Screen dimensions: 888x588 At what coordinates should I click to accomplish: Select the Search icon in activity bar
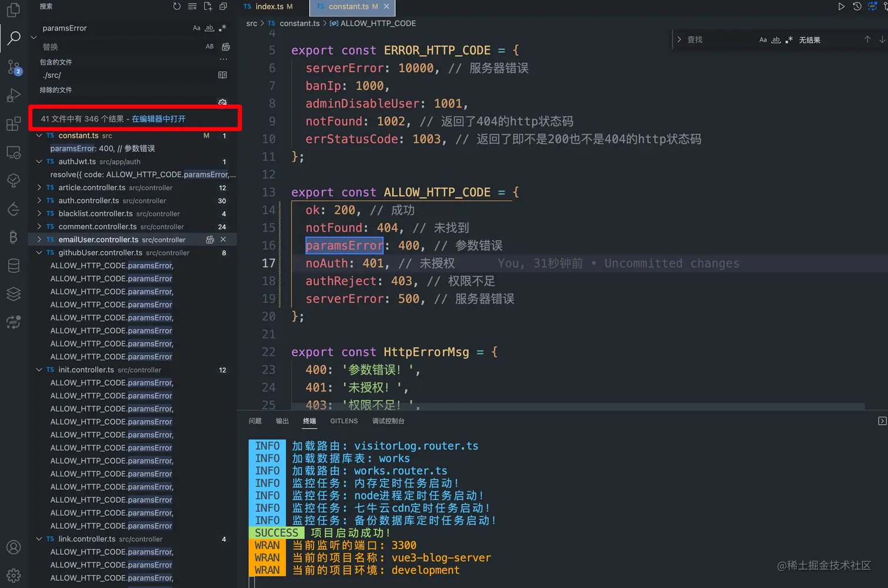click(13, 38)
